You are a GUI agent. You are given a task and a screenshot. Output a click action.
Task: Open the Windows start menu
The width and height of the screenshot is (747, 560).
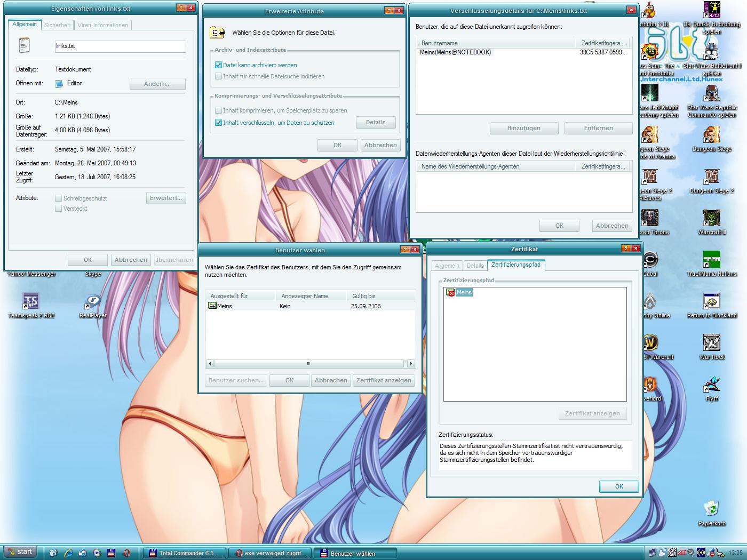20,552
